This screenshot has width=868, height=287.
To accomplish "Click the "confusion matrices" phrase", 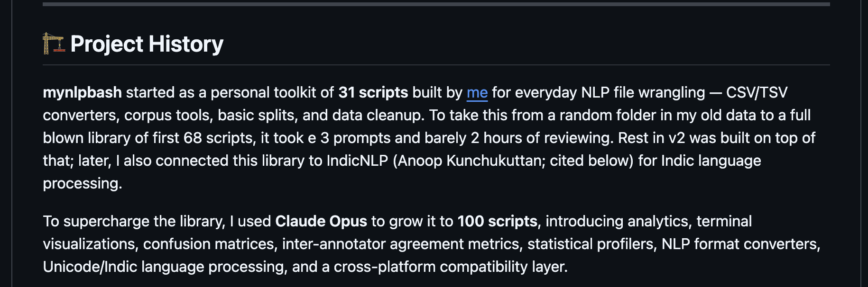I will 209,244.
